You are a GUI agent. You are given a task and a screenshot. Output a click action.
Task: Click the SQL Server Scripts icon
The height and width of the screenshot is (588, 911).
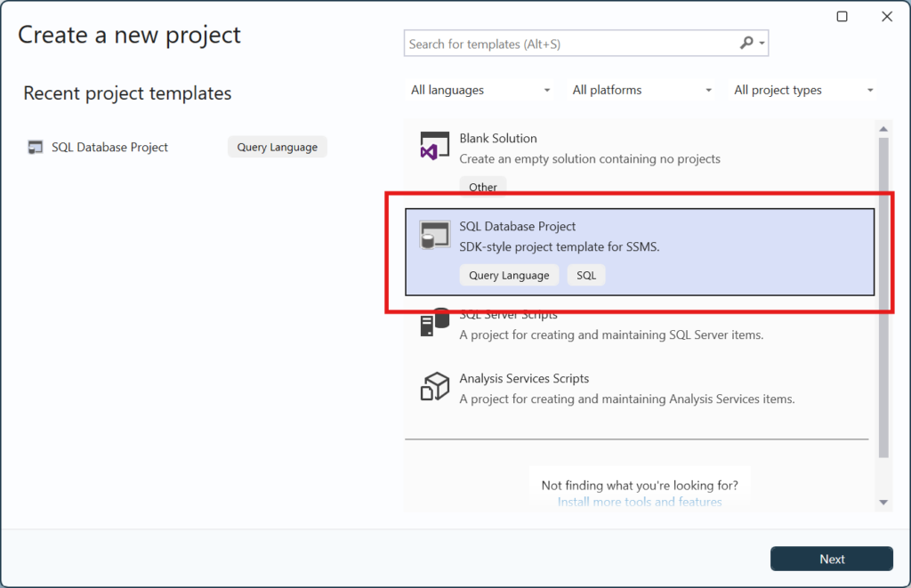click(433, 324)
